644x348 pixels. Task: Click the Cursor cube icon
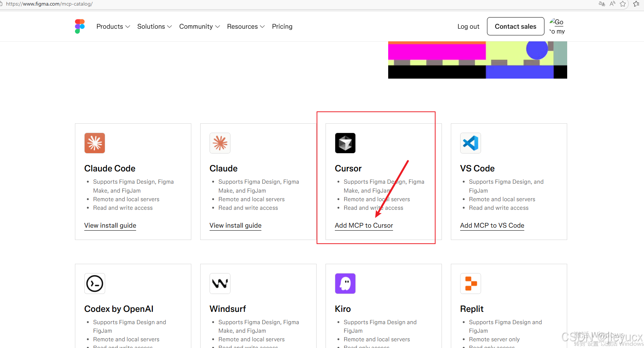coord(345,143)
